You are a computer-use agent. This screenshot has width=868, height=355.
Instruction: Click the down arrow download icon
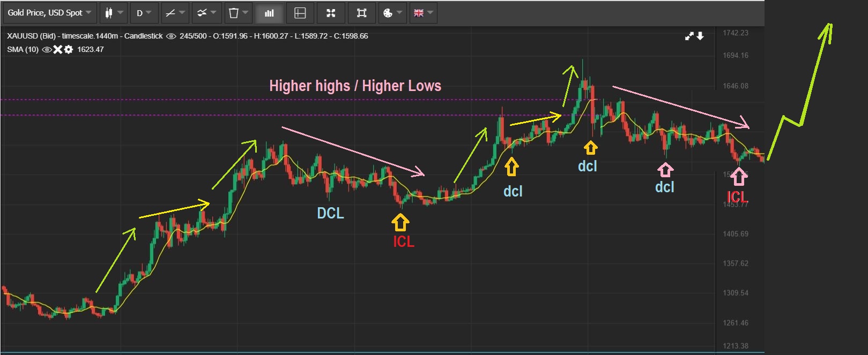pos(700,36)
